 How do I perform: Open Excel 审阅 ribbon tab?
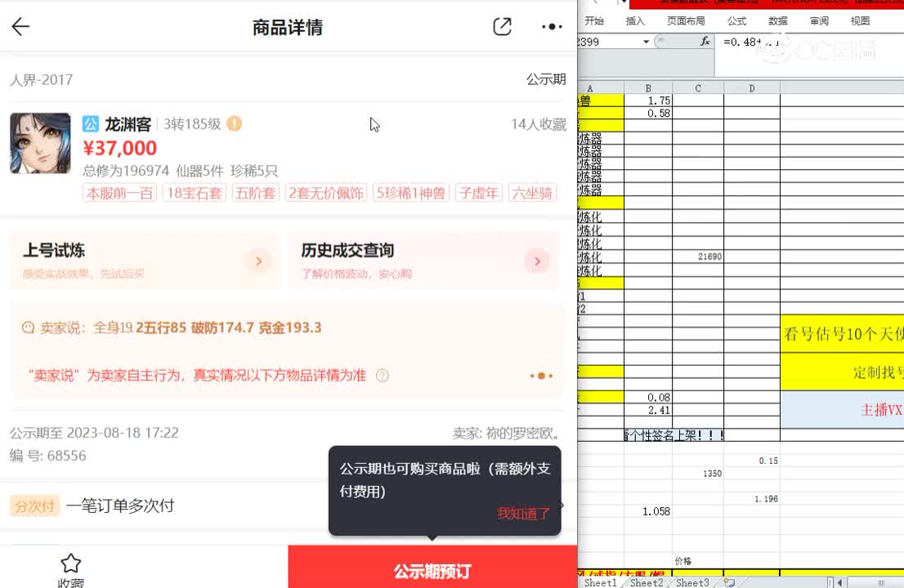[x=819, y=20]
